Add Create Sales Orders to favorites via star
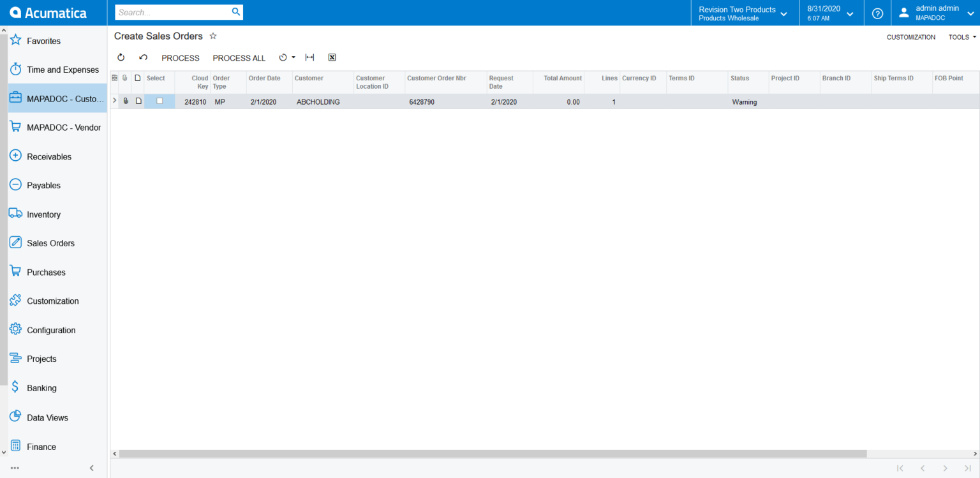This screenshot has height=478, width=980. point(212,36)
